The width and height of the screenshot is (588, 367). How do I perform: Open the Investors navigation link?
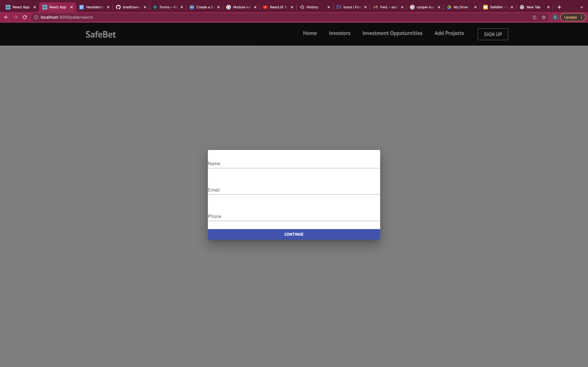tap(340, 33)
